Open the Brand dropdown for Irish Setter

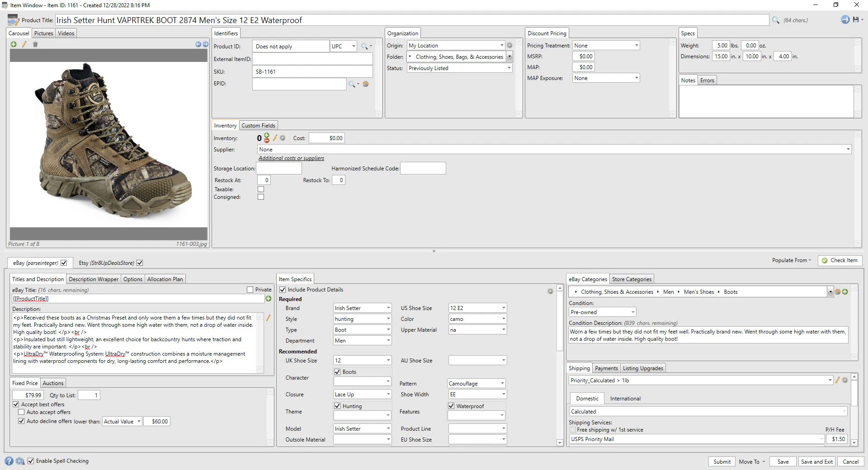click(387, 308)
